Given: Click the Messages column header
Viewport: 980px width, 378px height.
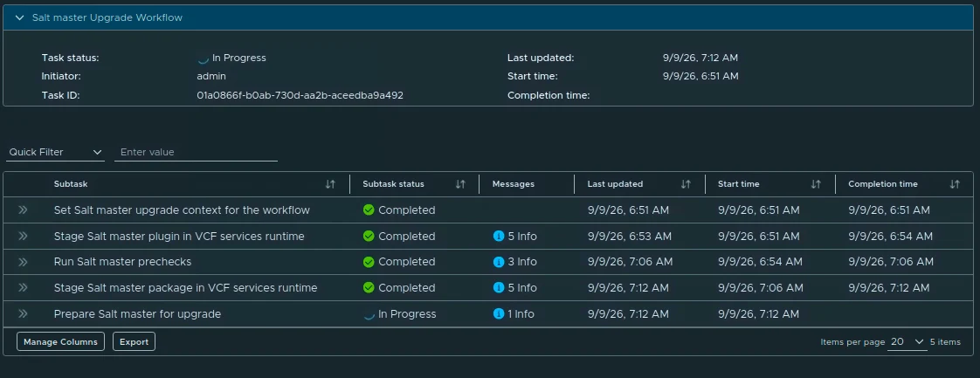Looking at the screenshot, I should pyautogui.click(x=513, y=184).
